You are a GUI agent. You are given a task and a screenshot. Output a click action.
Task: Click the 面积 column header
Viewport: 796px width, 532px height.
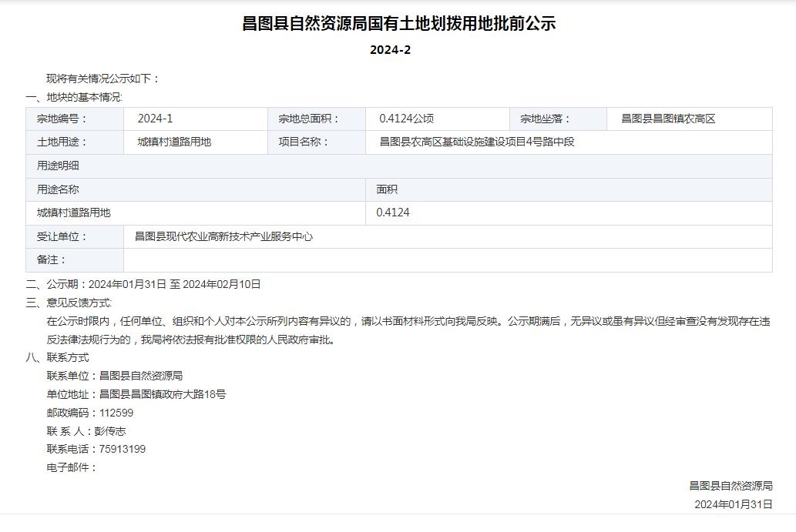[569, 189]
